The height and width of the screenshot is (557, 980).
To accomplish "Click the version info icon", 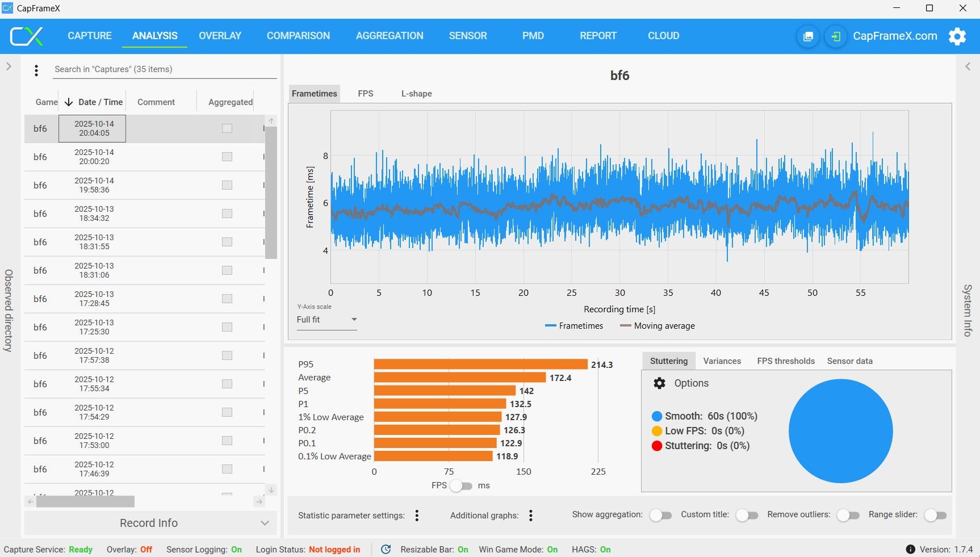I will coord(910,550).
